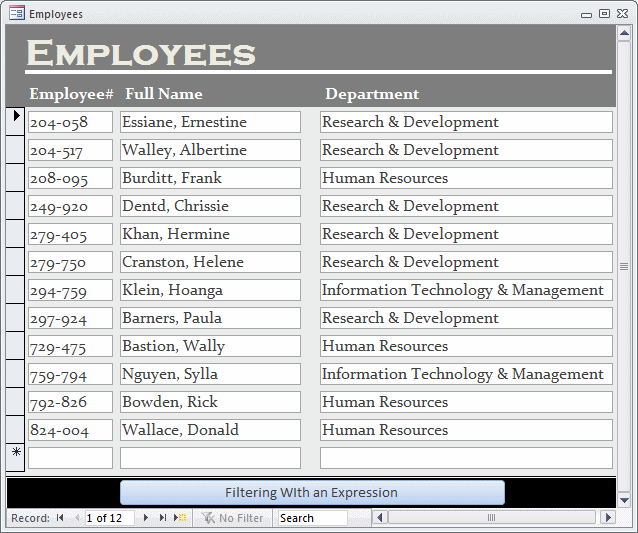Click vertical scrollbar thumb

point(624,266)
